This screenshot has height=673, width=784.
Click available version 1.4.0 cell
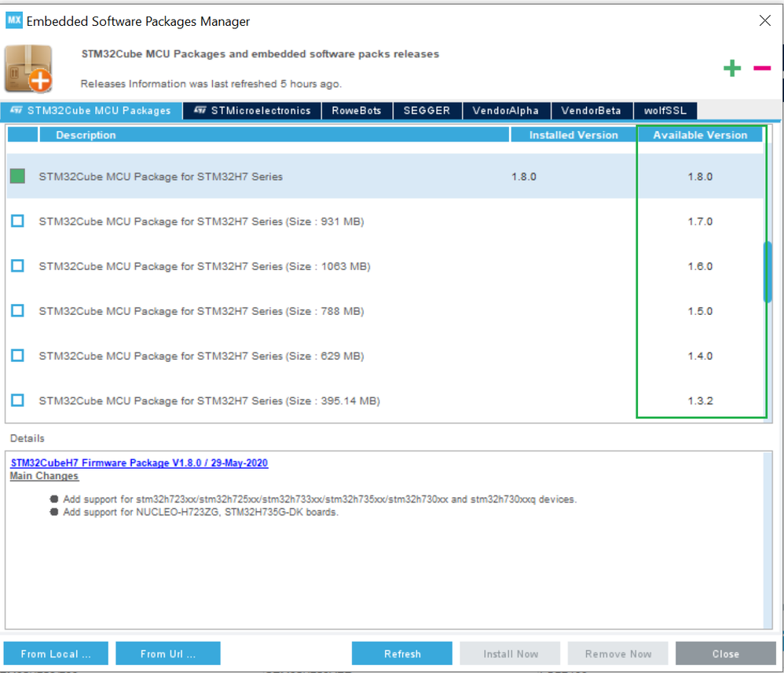point(700,356)
